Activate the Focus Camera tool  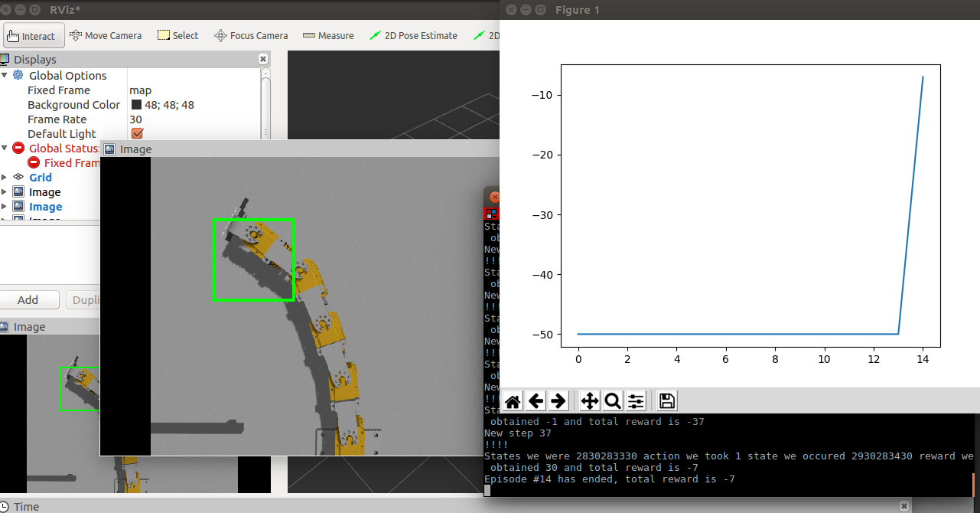click(x=251, y=35)
